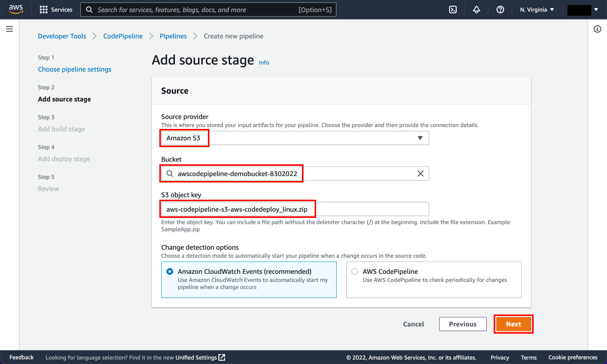Go to Pipelines breadcrumb
This screenshot has width=607, height=364.
point(173,36)
